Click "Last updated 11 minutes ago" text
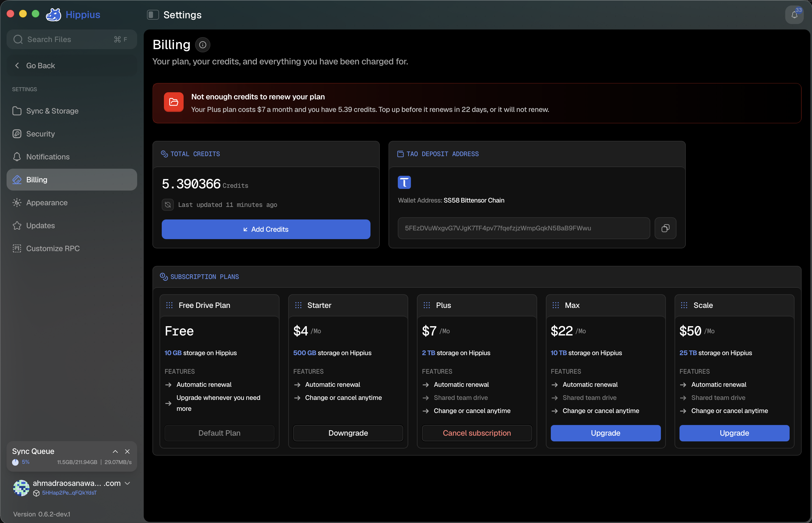 (x=227, y=205)
